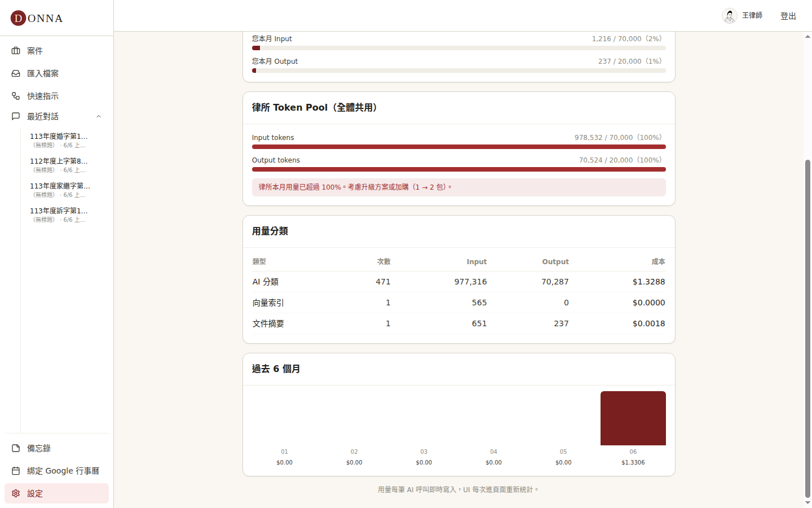Click the 向量索引 row label
Viewport: 812px width, 508px height.
tap(268, 303)
